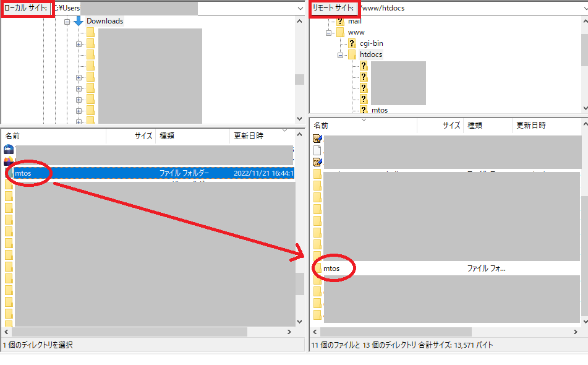Click the folder icon of www in remote tree
The image size is (588, 365).
340,32
